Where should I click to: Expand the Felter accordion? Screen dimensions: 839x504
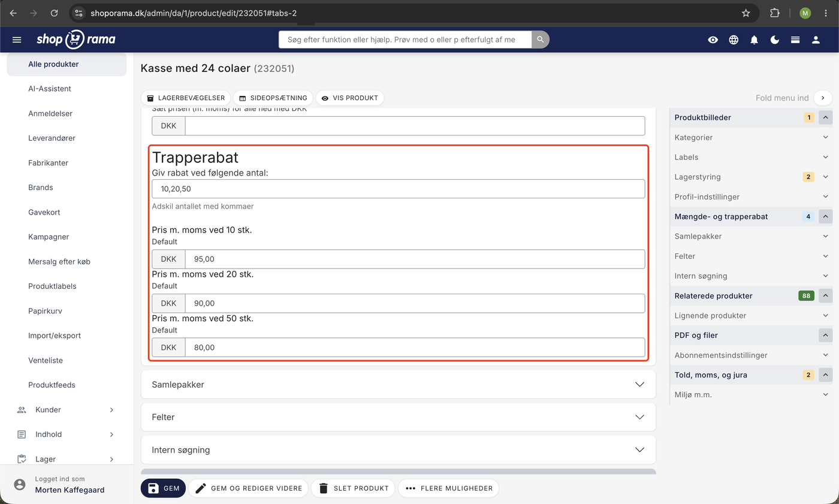[x=399, y=417]
